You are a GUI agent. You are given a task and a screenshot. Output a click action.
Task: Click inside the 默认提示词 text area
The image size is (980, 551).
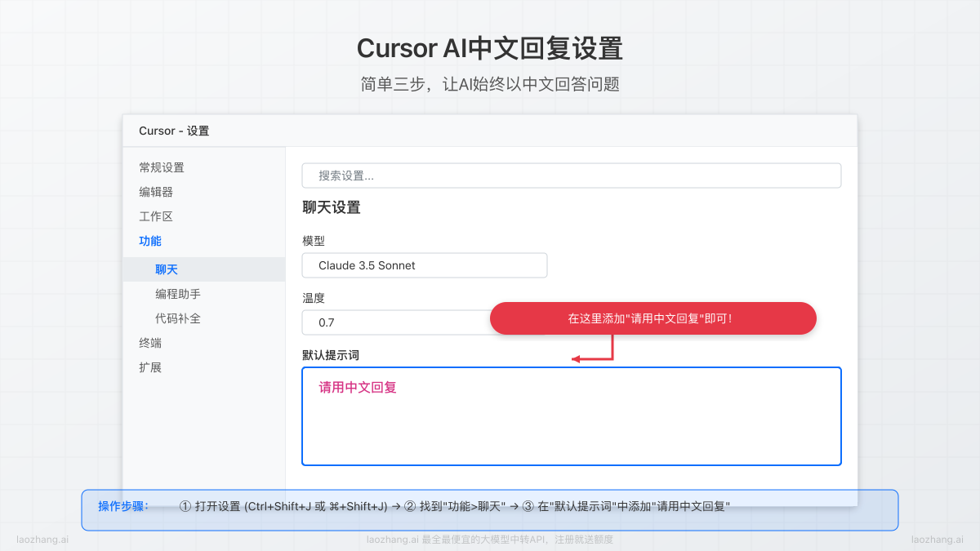tap(572, 416)
